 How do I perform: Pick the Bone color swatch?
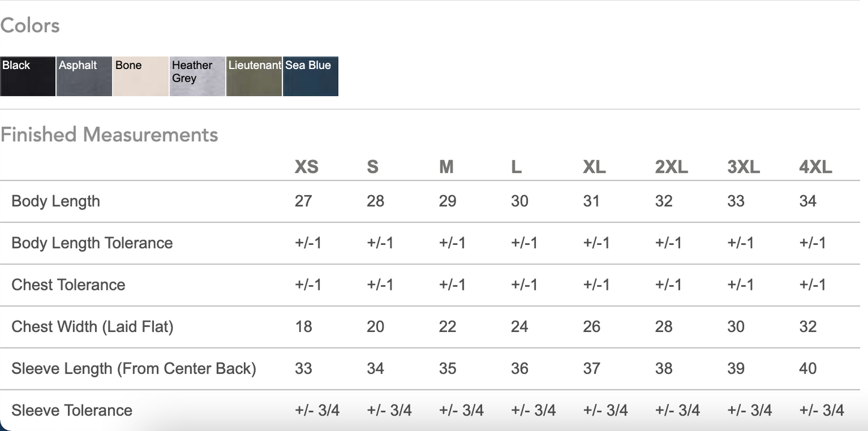click(x=141, y=76)
